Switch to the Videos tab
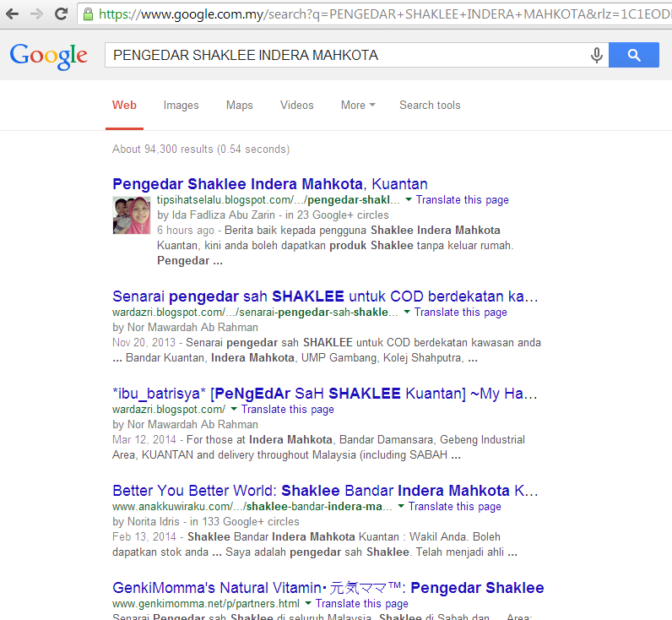 pyautogui.click(x=296, y=105)
